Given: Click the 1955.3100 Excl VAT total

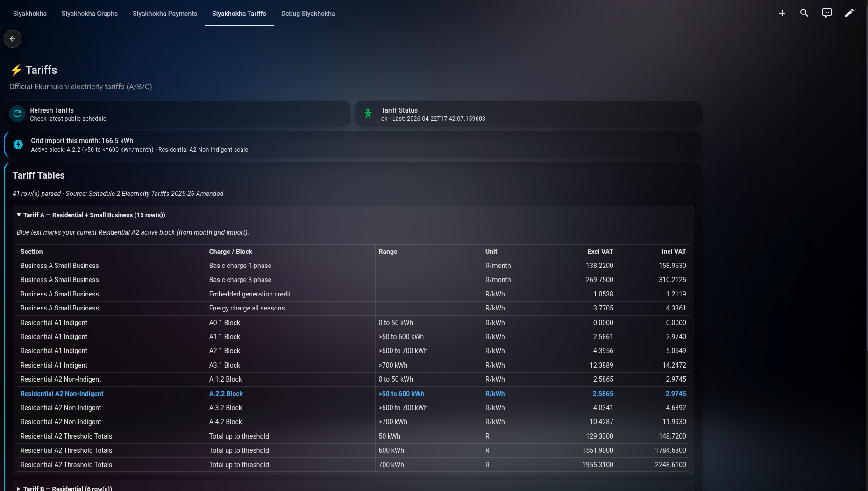Looking at the screenshot, I should 598,465.
